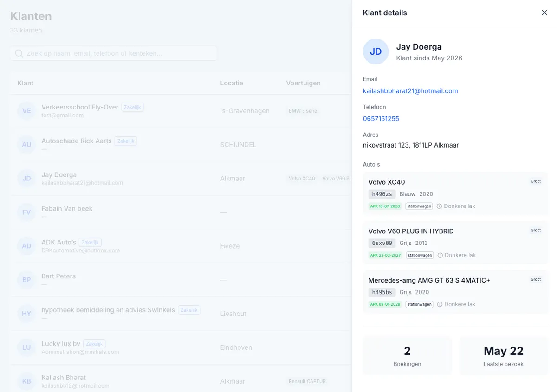Close the Klant details panel
The width and height of the screenshot is (557, 392).
pos(544,13)
